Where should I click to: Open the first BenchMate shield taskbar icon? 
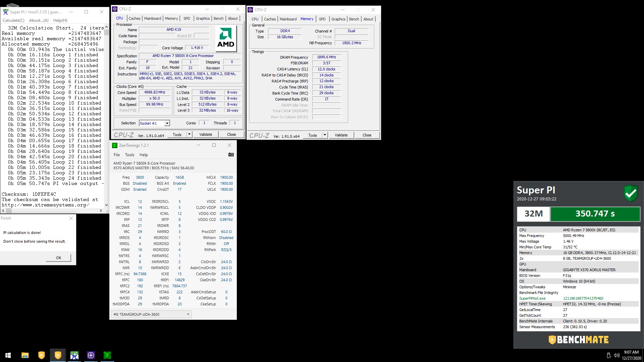(x=41, y=355)
